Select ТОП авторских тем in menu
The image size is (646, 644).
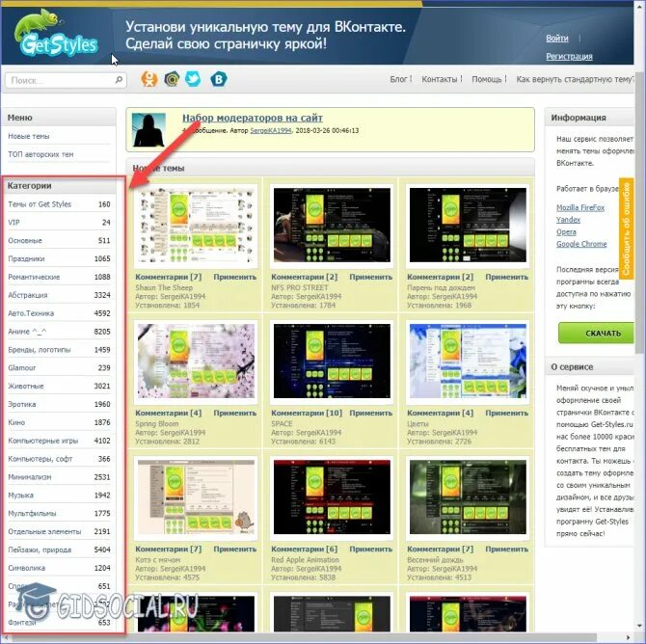40,154
